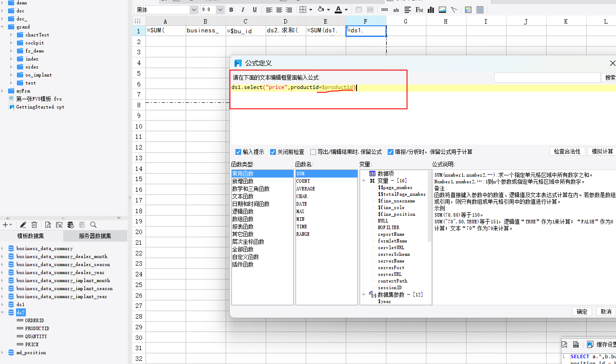Switch to 模板数据集 tab
This screenshot has width=616, height=364.
31,236
